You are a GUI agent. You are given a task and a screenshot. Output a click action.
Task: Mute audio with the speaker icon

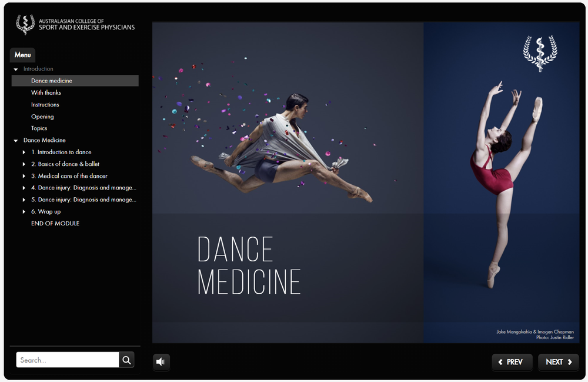pos(161,362)
